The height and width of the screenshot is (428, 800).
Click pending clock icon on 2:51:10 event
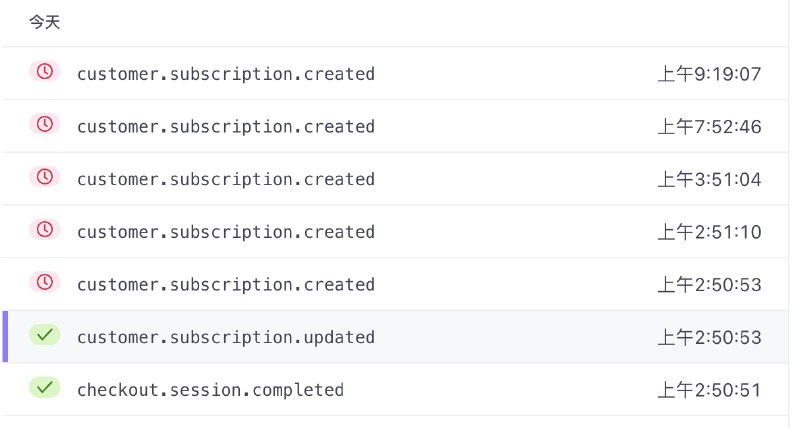[x=45, y=229]
